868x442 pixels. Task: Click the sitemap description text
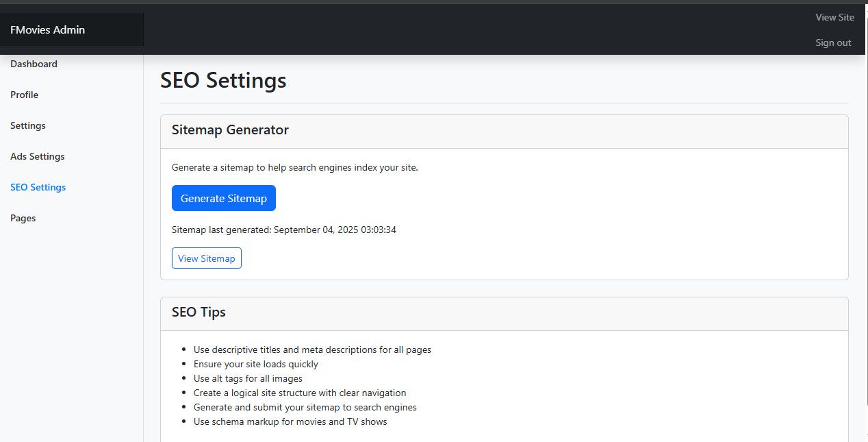click(x=294, y=167)
